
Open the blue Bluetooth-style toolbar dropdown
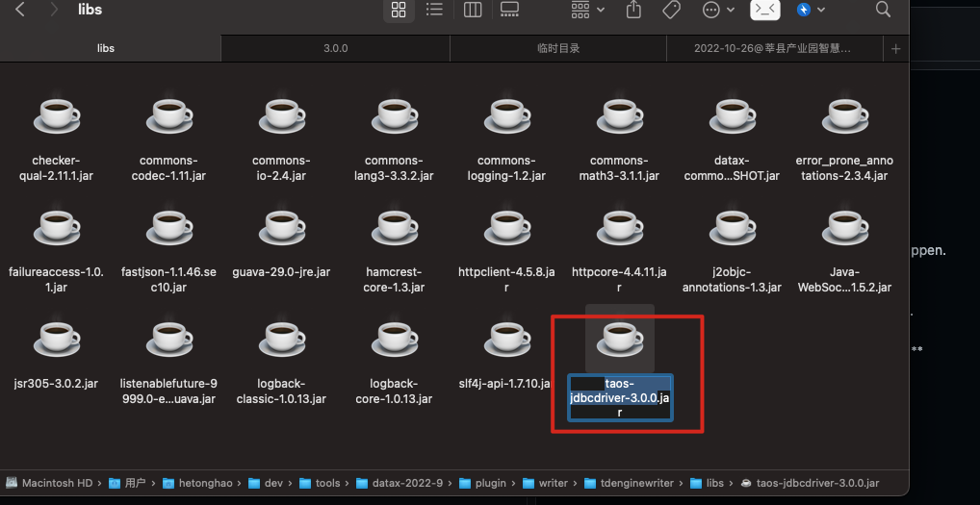811,10
